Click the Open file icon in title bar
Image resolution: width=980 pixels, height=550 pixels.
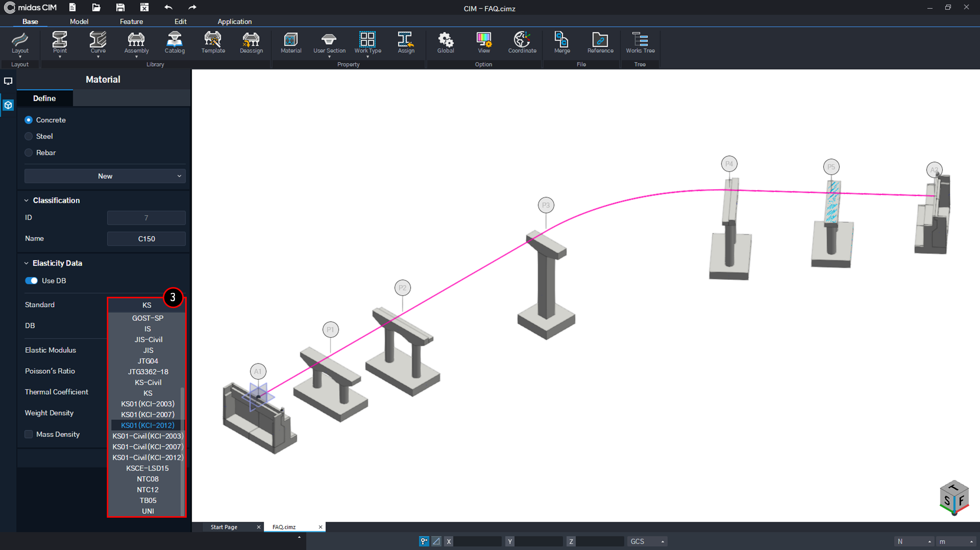click(x=96, y=7)
